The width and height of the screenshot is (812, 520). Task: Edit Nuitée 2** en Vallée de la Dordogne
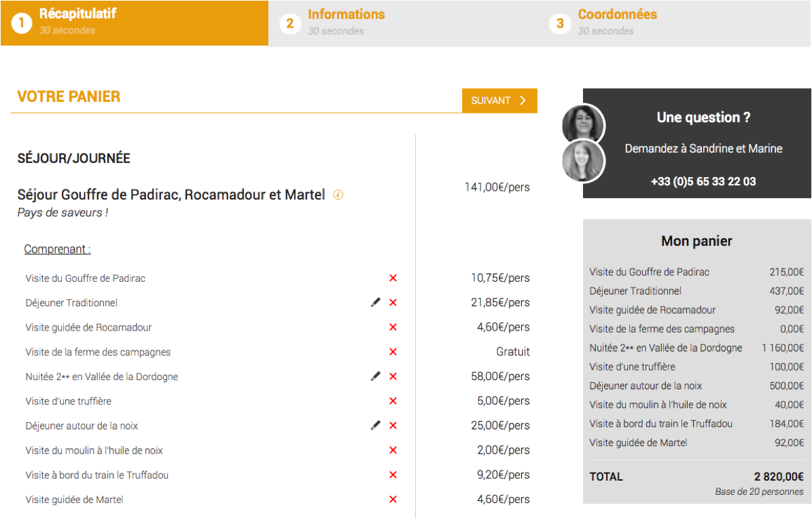coord(376,376)
